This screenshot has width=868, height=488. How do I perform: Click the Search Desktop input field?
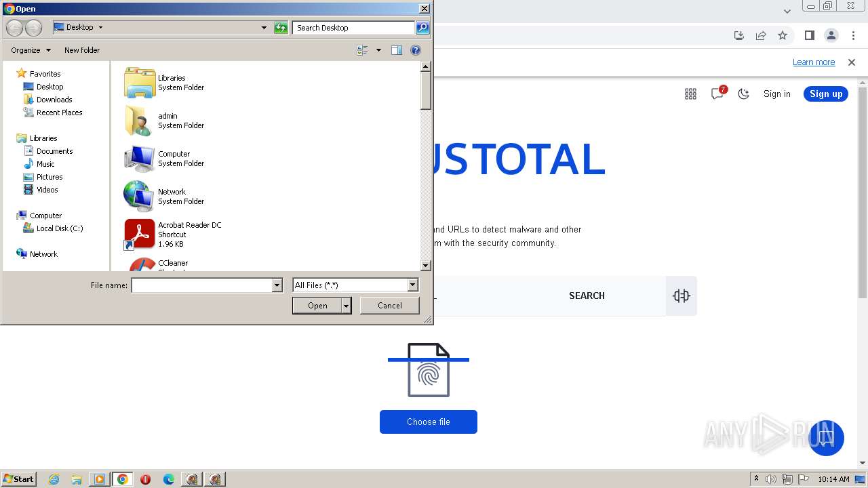(x=354, y=28)
